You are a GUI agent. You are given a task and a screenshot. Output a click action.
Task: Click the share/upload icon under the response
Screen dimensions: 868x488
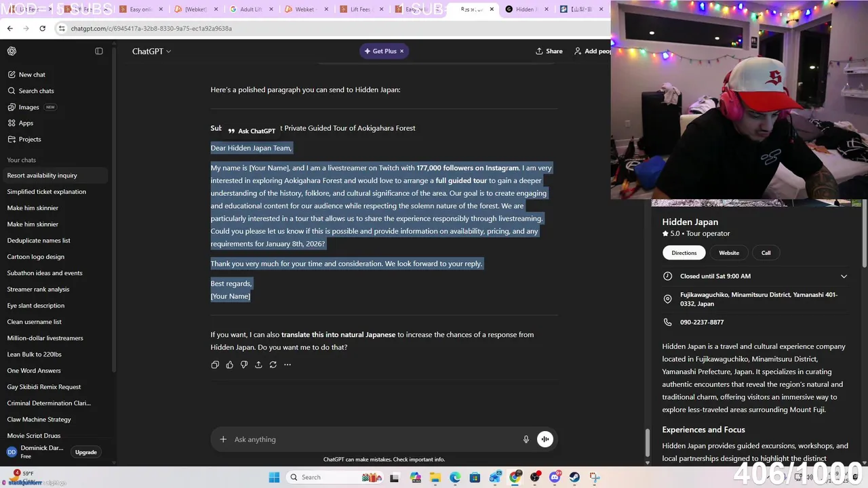coord(258,365)
